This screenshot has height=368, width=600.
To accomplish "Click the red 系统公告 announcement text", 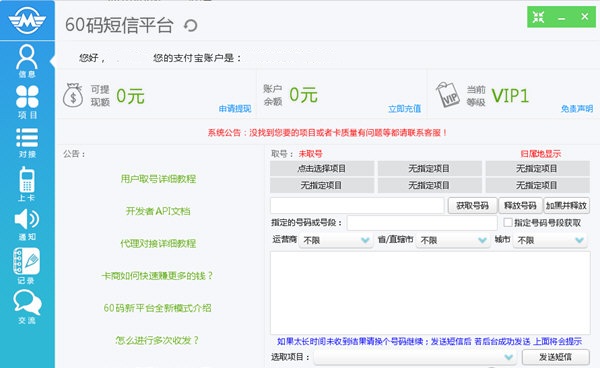I will (x=328, y=133).
